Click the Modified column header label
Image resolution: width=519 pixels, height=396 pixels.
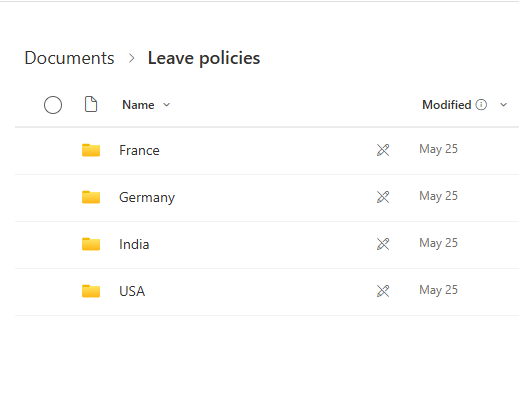click(x=447, y=105)
